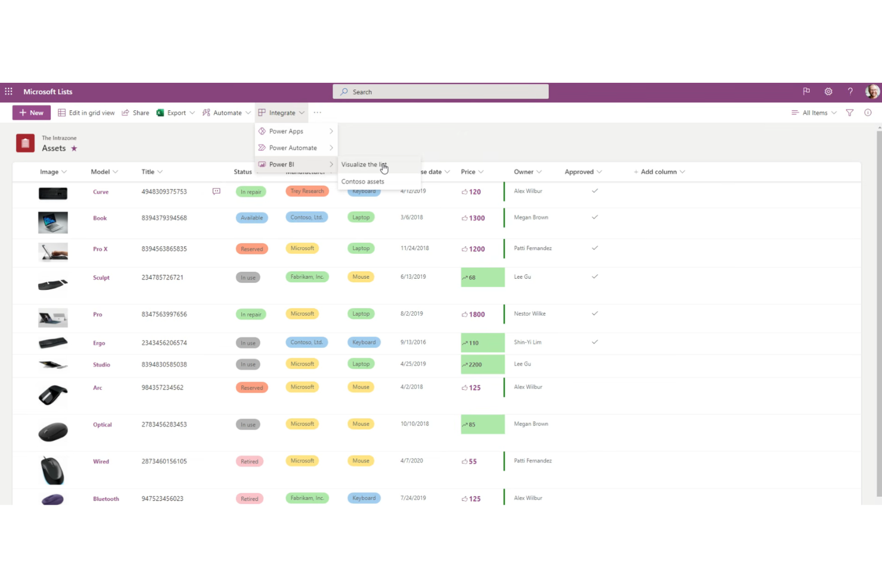Click the Approved checkmark on Sculpt row

click(595, 276)
